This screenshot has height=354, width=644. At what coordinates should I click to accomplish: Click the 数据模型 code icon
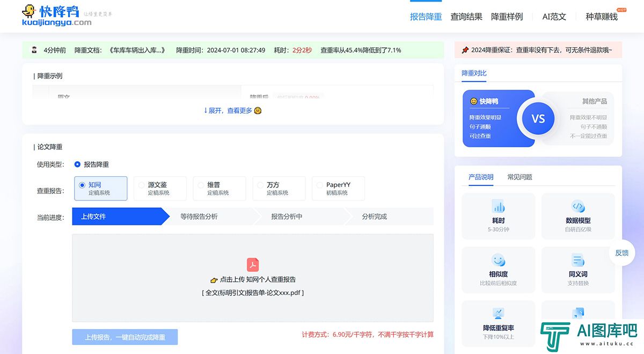[x=578, y=206]
